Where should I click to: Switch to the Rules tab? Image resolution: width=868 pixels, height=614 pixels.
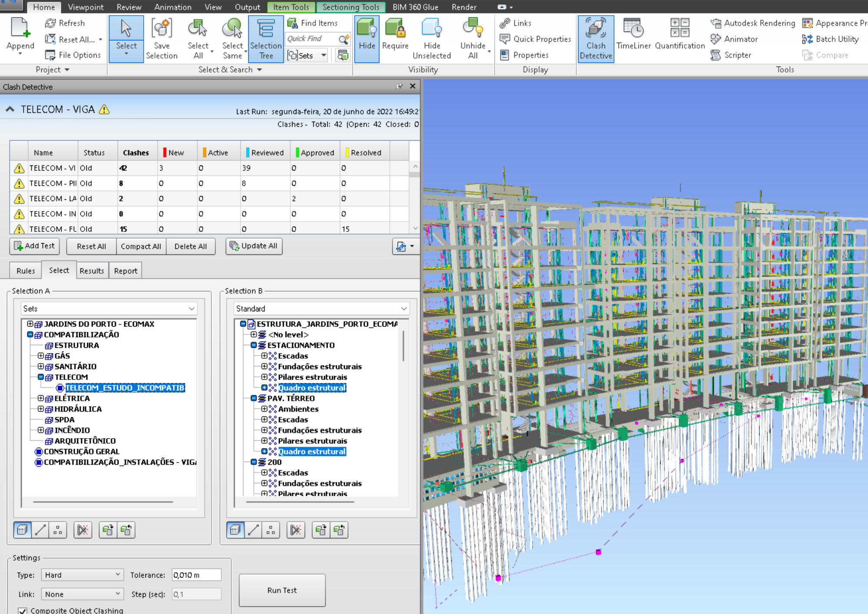pyautogui.click(x=26, y=271)
